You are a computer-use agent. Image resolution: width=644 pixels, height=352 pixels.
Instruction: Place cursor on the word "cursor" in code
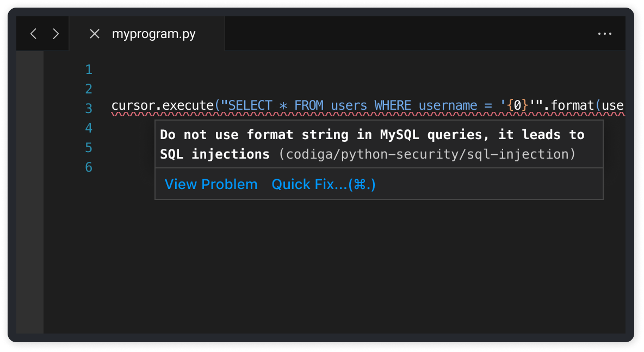[x=133, y=105]
